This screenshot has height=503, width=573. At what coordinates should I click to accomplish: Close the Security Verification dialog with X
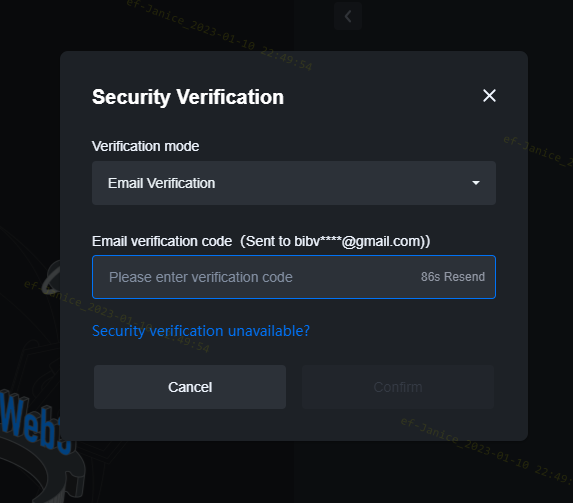click(489, 96)
